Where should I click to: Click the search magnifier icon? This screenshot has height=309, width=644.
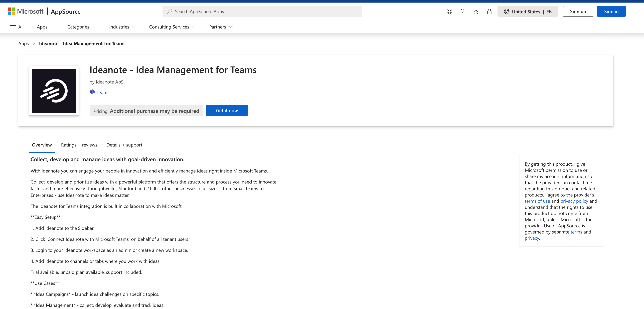pyautogui.click(x=169, y=11)
